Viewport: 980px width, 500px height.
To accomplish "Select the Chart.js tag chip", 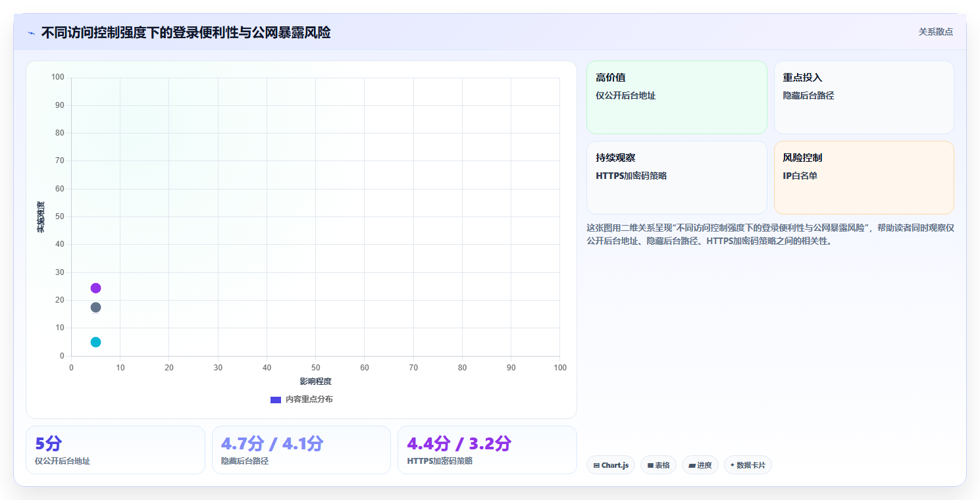I will pos(611,465).
